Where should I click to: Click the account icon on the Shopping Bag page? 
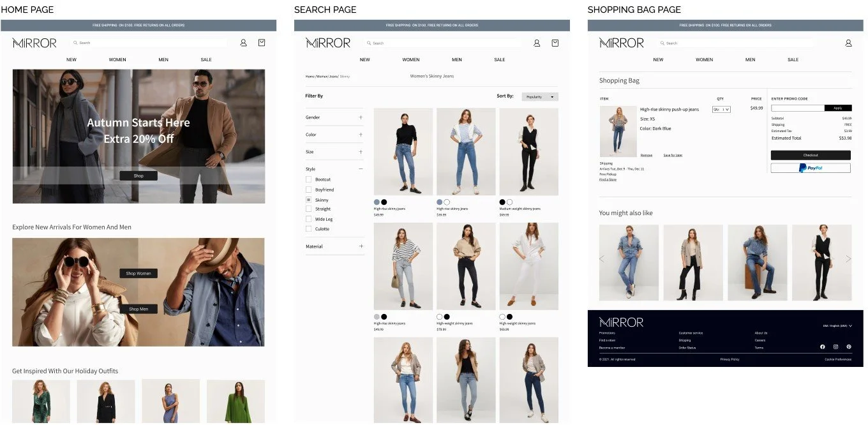pos(848,43)
